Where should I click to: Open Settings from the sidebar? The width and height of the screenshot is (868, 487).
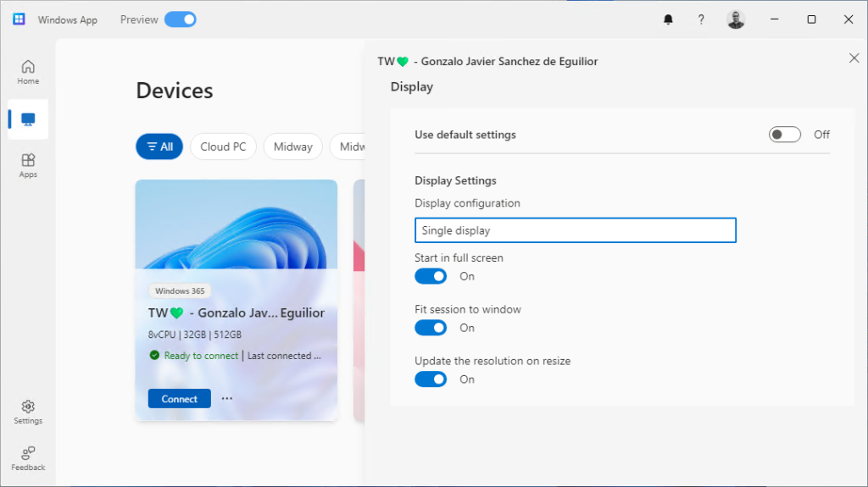(x=28, y=412)
